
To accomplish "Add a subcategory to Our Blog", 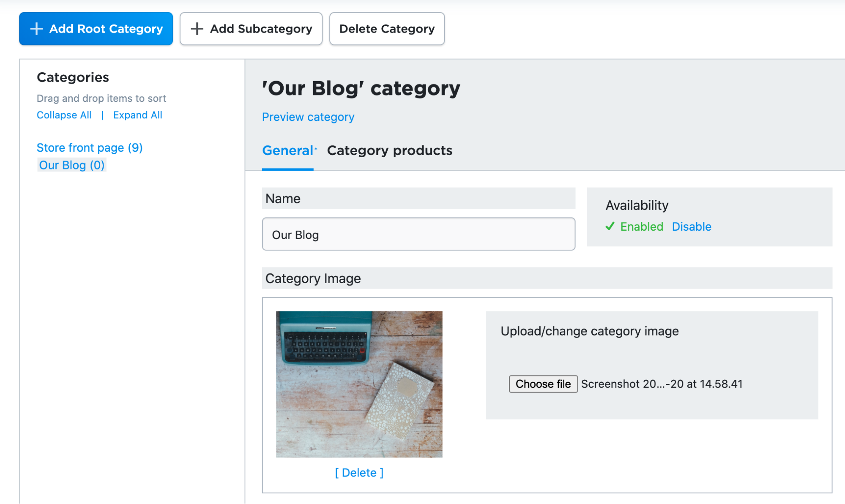I will point(251,29).
